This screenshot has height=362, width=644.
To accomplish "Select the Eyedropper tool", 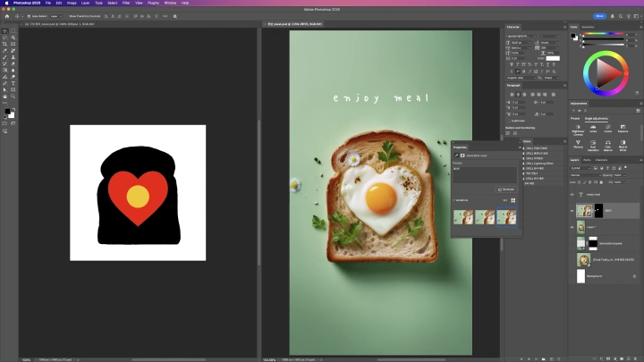I will click(5, 51).
